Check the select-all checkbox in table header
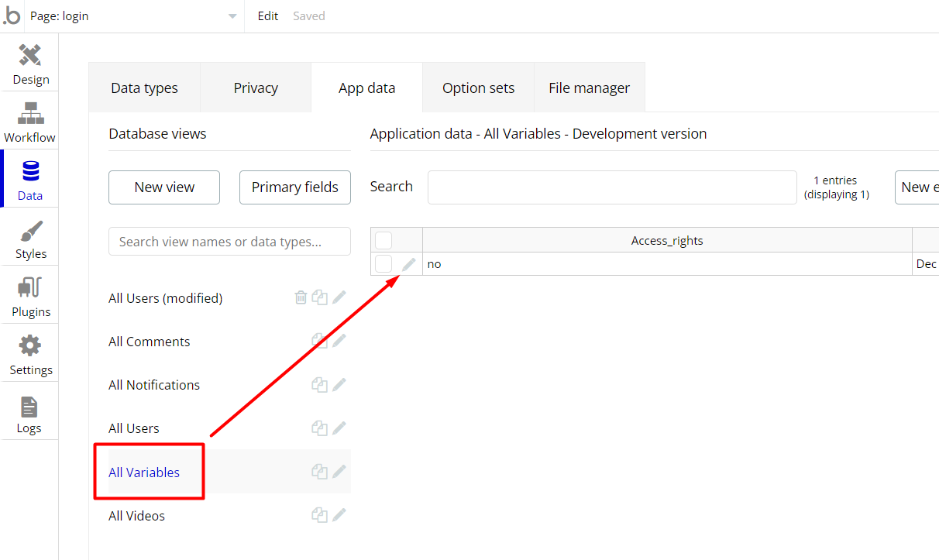 [384, 240]
